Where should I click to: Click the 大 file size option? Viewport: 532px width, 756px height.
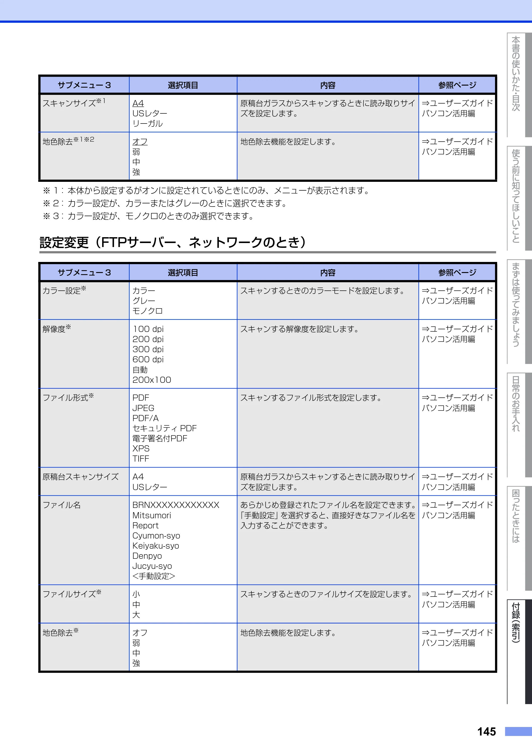tap(136, 615)
